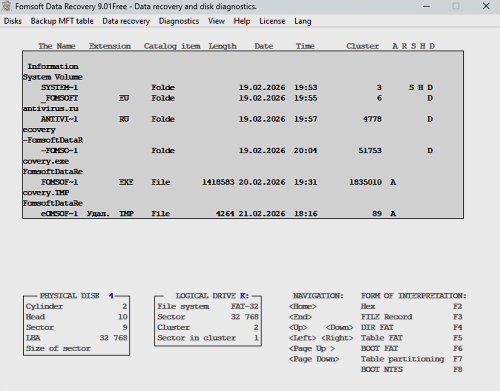This screenshot has width=500, height=391.
Task: Click the cluster value 1835010
Action: (365, 182)
